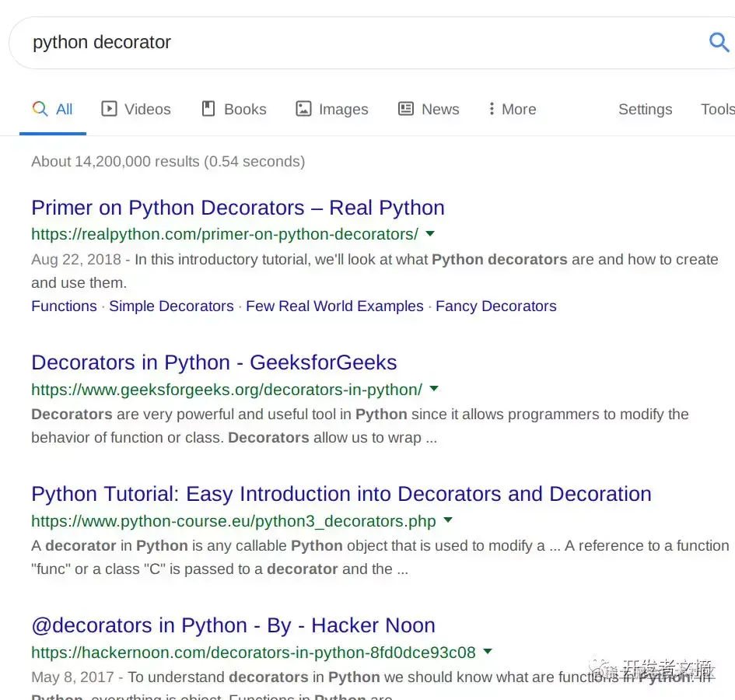Click the About 14,200,000 results text
The width and height of the screenshot is (735, 700).
coord(168,161)
